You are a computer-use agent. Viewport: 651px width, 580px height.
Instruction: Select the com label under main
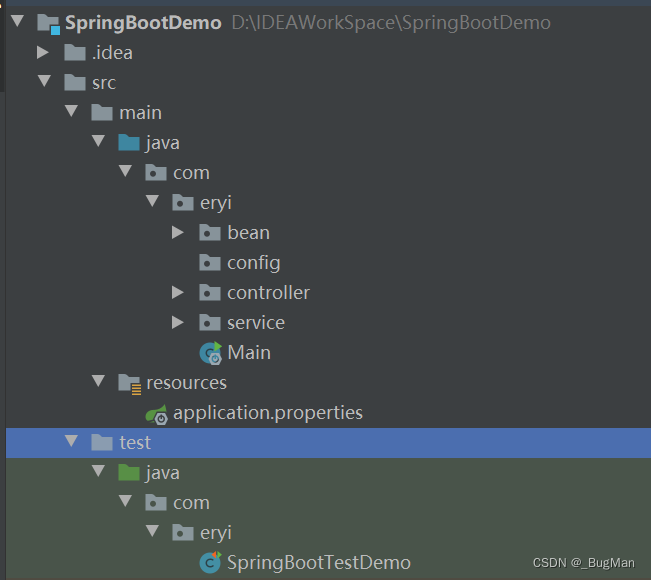pyautogui.click(x=191, y=174)
